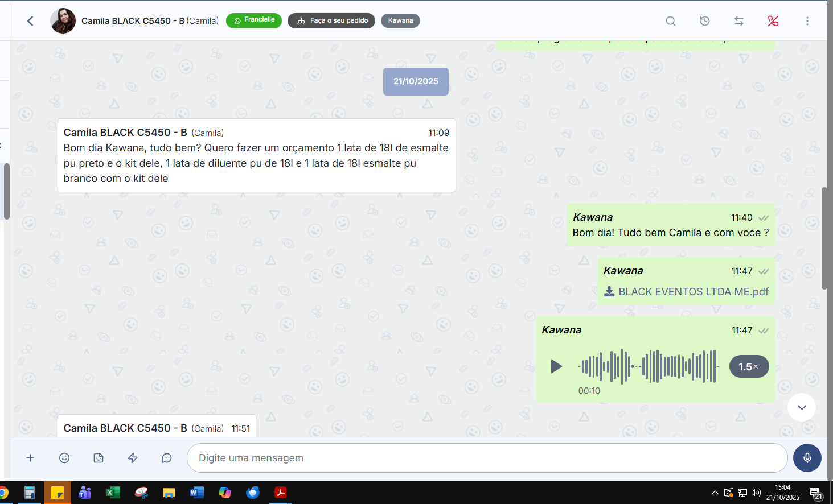This screenshot has width=833, height=504.
Task: Open Excel from the taskbar
Action: click(x=113, y=493)
